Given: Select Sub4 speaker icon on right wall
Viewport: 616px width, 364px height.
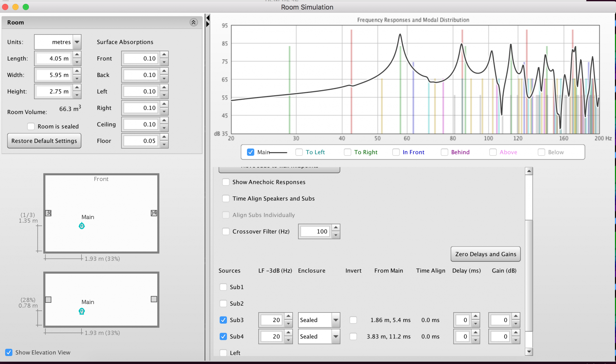Looking at the screenshot, I should click(154, 213).
